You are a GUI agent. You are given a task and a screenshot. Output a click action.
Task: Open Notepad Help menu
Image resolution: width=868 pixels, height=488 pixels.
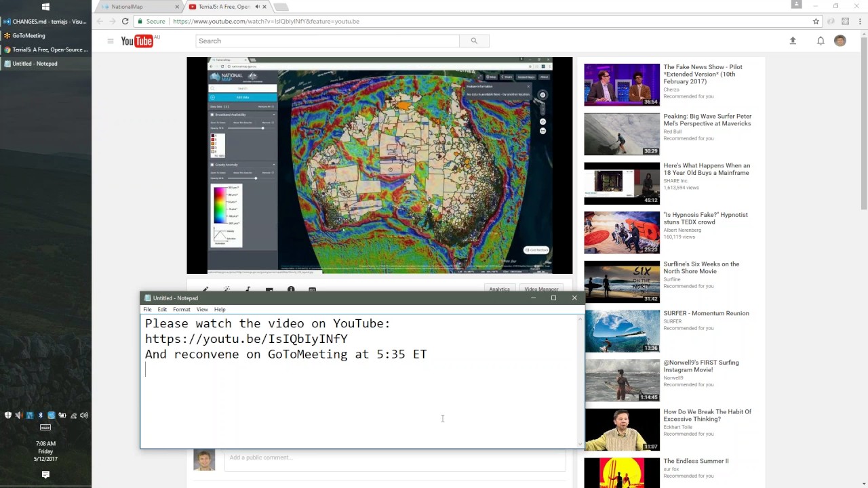[220, 309]
